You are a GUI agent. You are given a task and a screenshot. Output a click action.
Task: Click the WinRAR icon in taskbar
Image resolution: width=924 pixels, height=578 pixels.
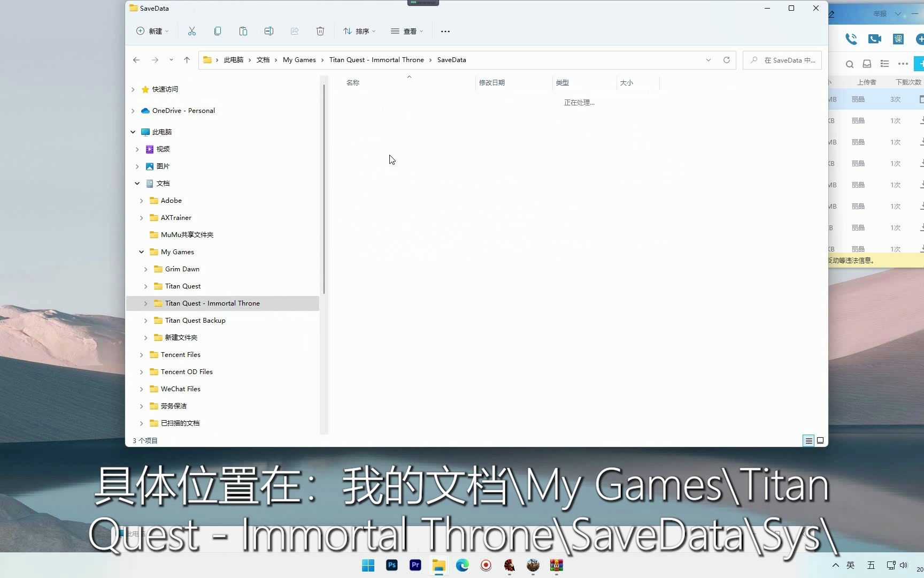557,565
